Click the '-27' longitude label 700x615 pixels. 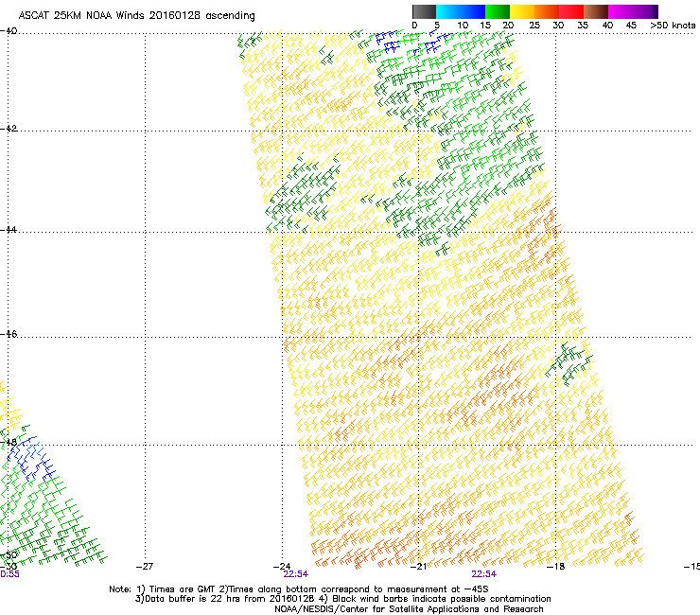coord(145,567)
